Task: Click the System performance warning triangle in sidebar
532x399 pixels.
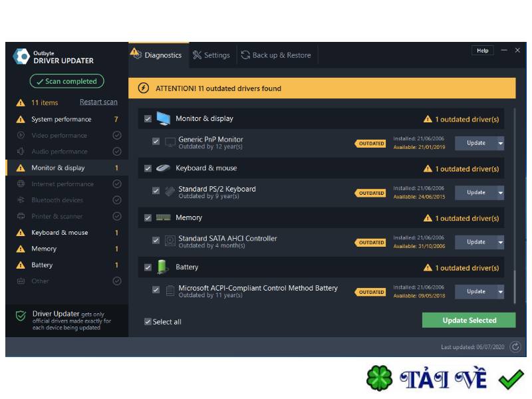Action: pyautogui.click(x=21, y=120)
